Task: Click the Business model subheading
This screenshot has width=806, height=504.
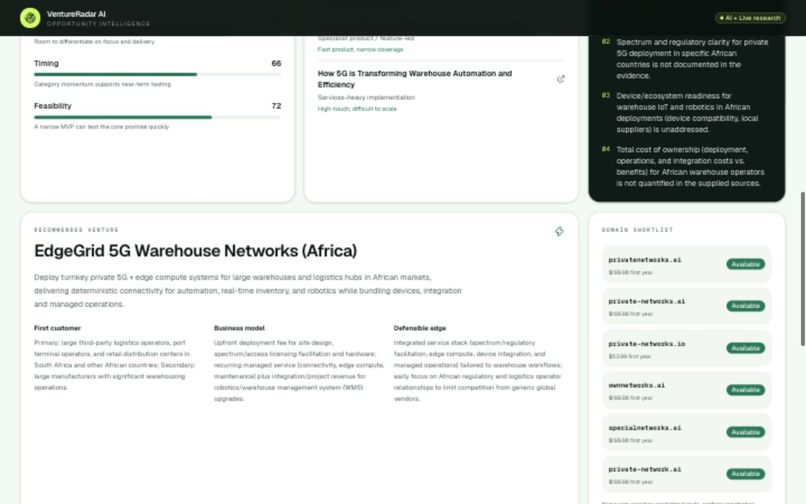Action: tap(239, 328)
